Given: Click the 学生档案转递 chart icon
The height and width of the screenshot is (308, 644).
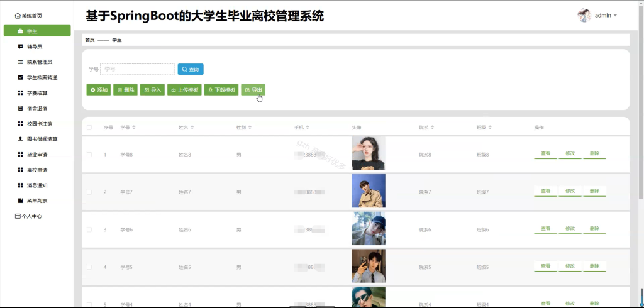Looking at the screenshot, I should [x=21, y=77].
